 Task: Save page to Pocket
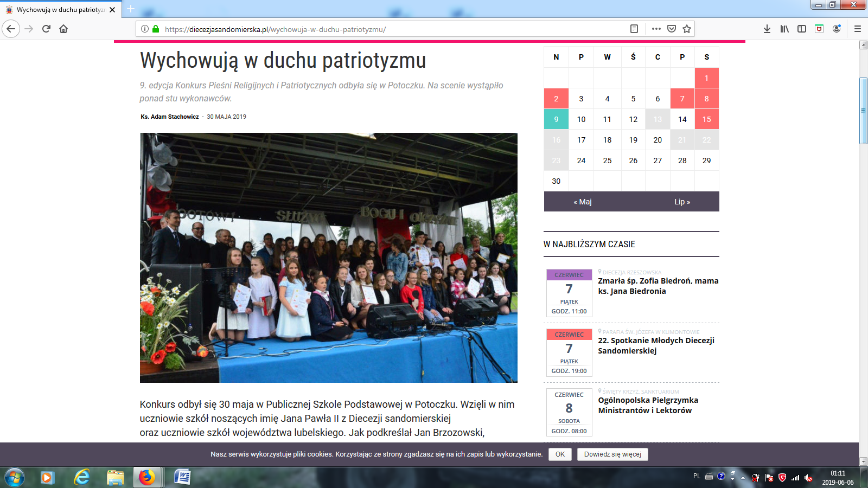[672, 29]
